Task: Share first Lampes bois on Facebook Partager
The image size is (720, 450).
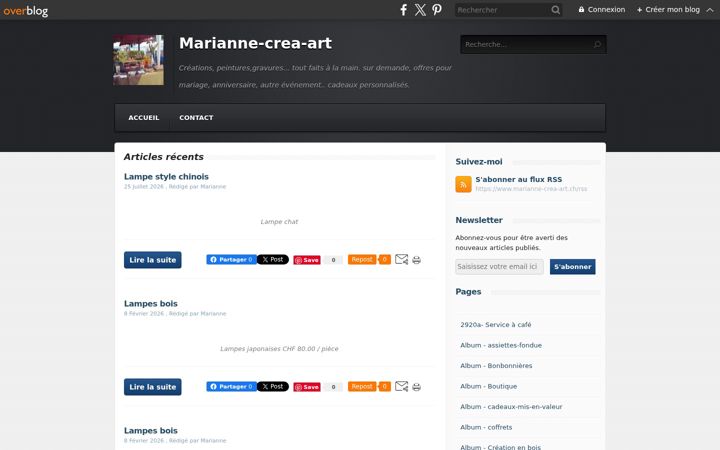Action: tap(231, 387)
